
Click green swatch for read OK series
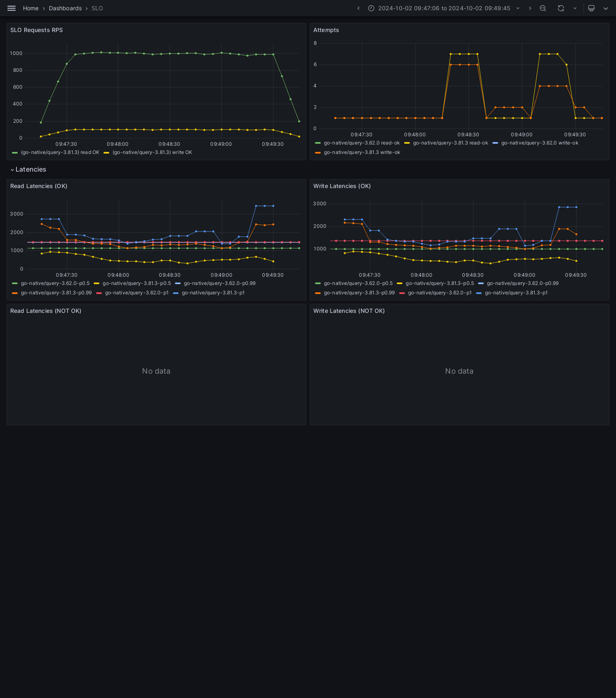pos(15,152)
